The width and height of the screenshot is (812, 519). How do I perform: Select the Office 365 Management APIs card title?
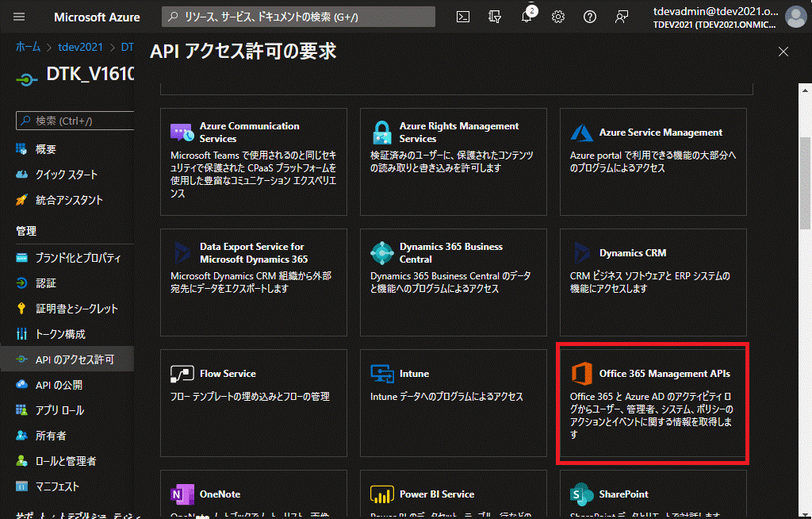pos(665,374)
